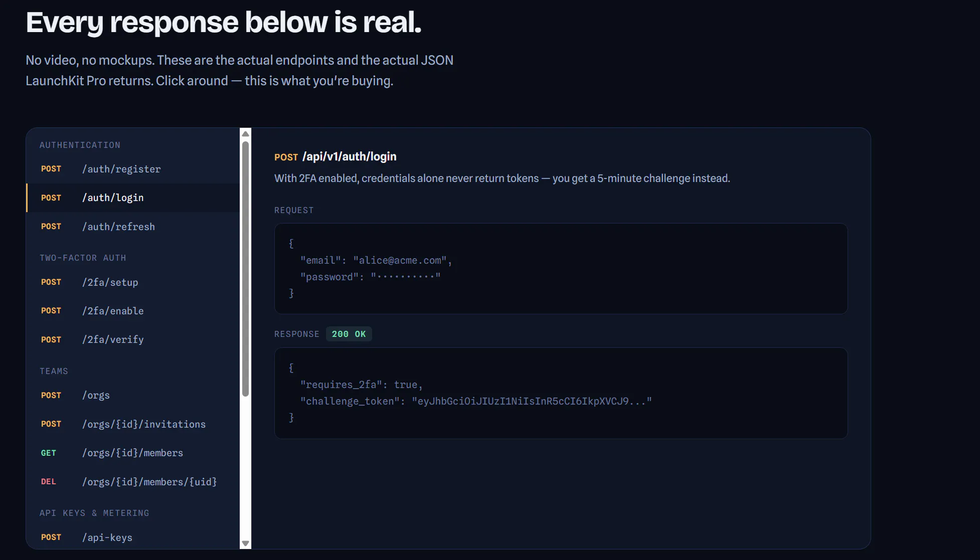Image resolution: width=980 pixels, height=560 pixels.
Task: Click the TWO-FACTOR AUTH section heading
Action: (83, 258)
